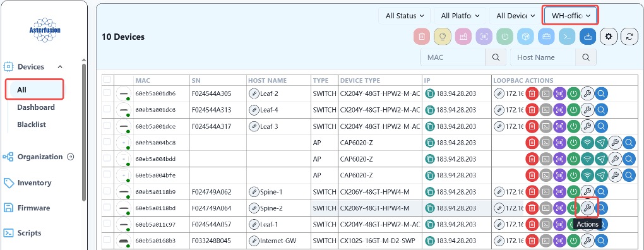
Task: Click the MAC search magnifier button
Action: (496, 57)
